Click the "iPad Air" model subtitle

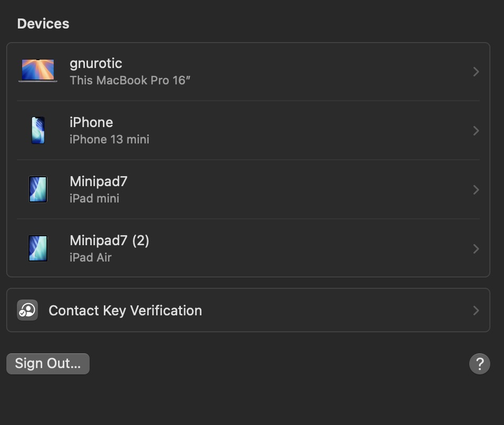(x=91, y=258)
